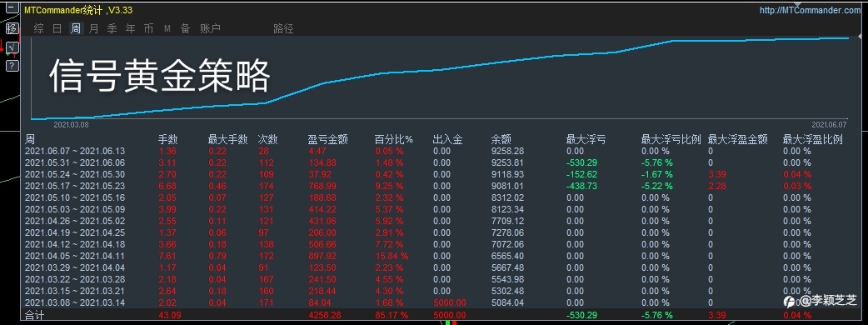Click the 路径 path tab
This screenshot has height=325, width=868.
[283, 29]
